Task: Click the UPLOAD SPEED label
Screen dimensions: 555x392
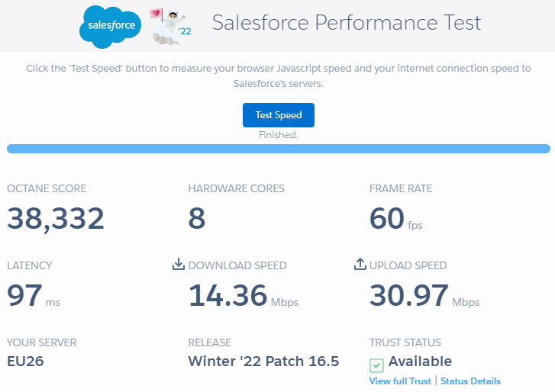Action: pyautogui.click(x=408, y=265)
